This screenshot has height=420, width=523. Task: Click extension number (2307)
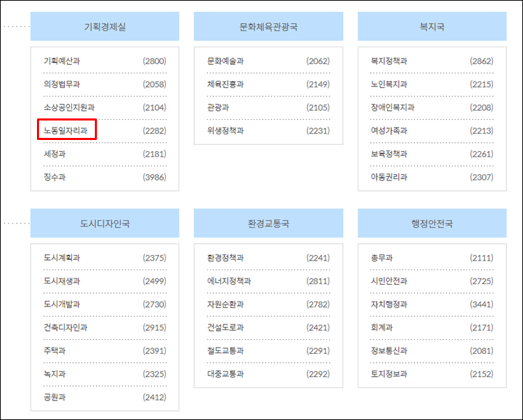pyautogui.click(x=482, y=177)
